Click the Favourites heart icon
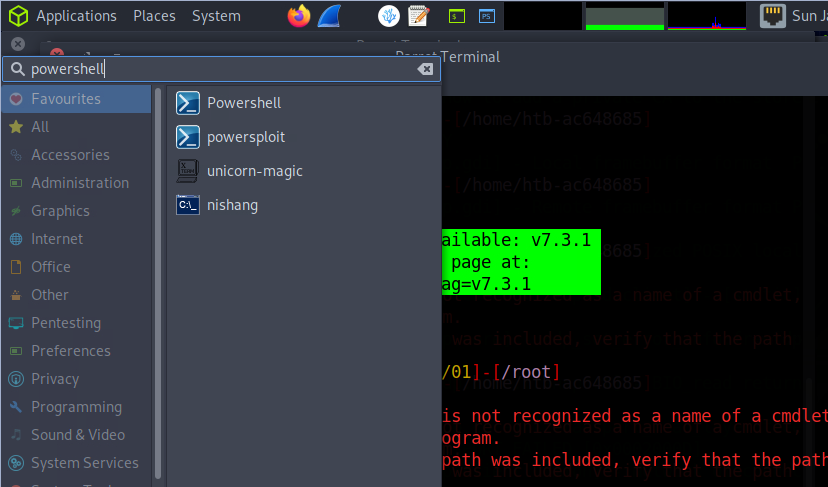 [x=16, y=99]
